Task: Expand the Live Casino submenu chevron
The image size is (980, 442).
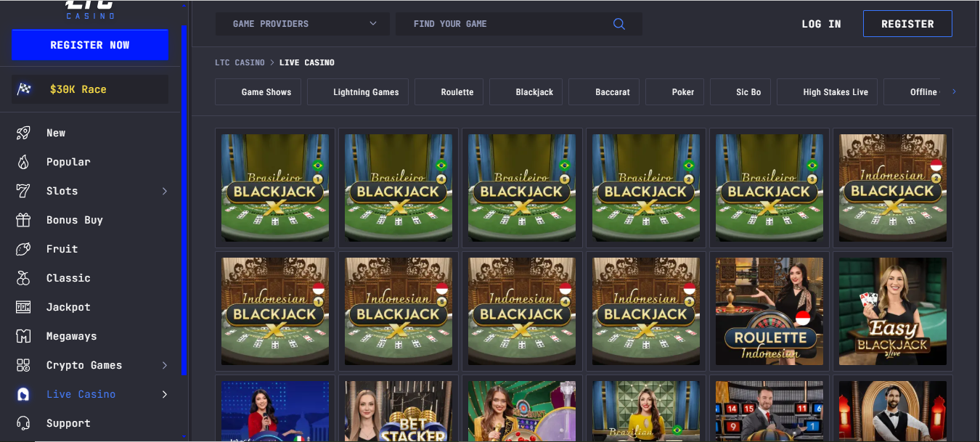Action: [164, 394]
